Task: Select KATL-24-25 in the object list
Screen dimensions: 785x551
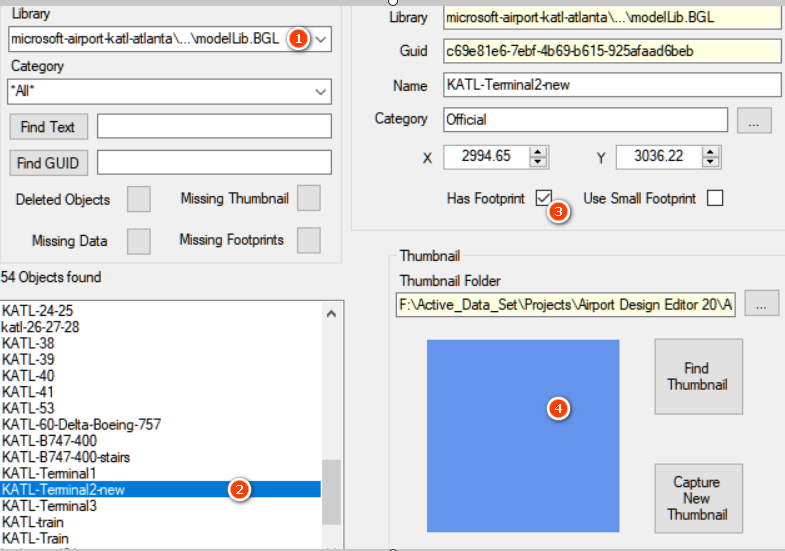Action: pyautogui.click(x=161, y=311)
